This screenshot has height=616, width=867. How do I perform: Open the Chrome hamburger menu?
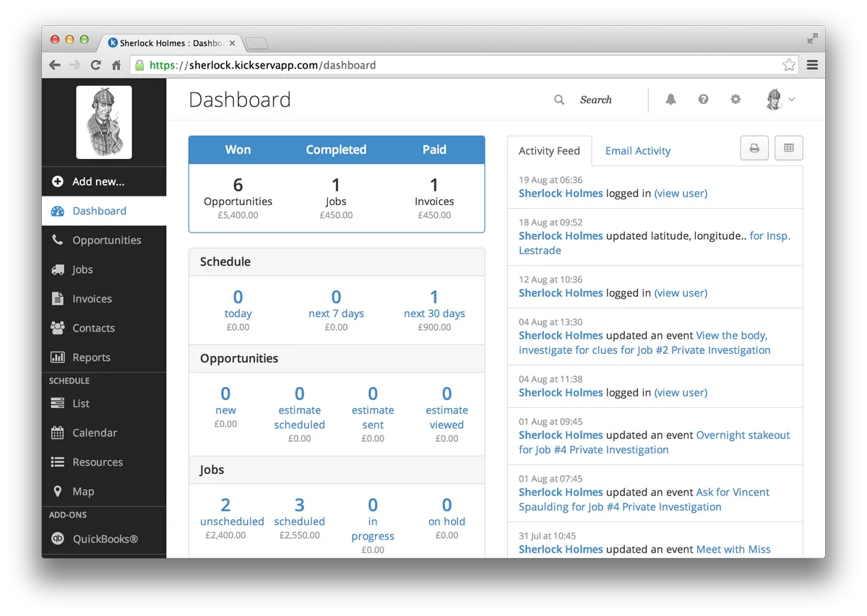[x=812, y=65]
